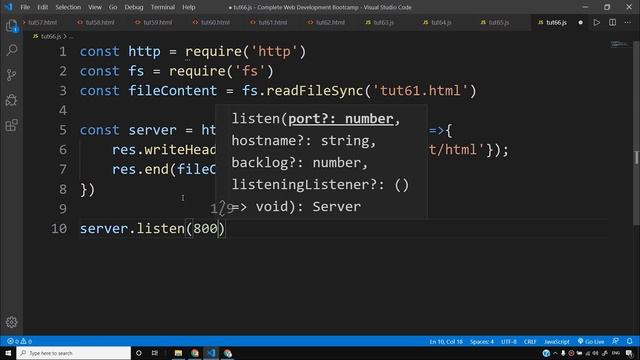Image resolution: width=640 pixels, height=360 pixels.
Task: Run code with the play icon in the editor toolbar
Action: [597, 22]
